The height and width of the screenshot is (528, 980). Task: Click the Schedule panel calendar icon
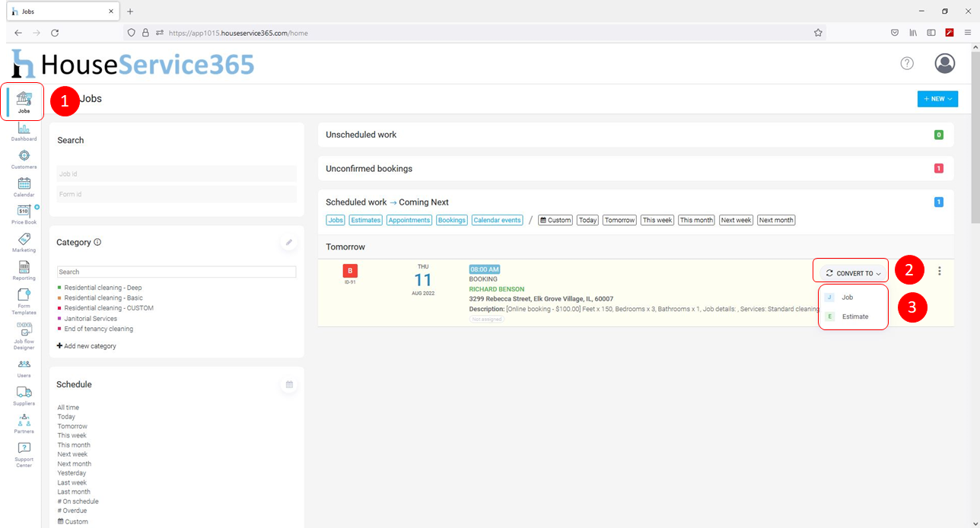[x=289, y=385]
